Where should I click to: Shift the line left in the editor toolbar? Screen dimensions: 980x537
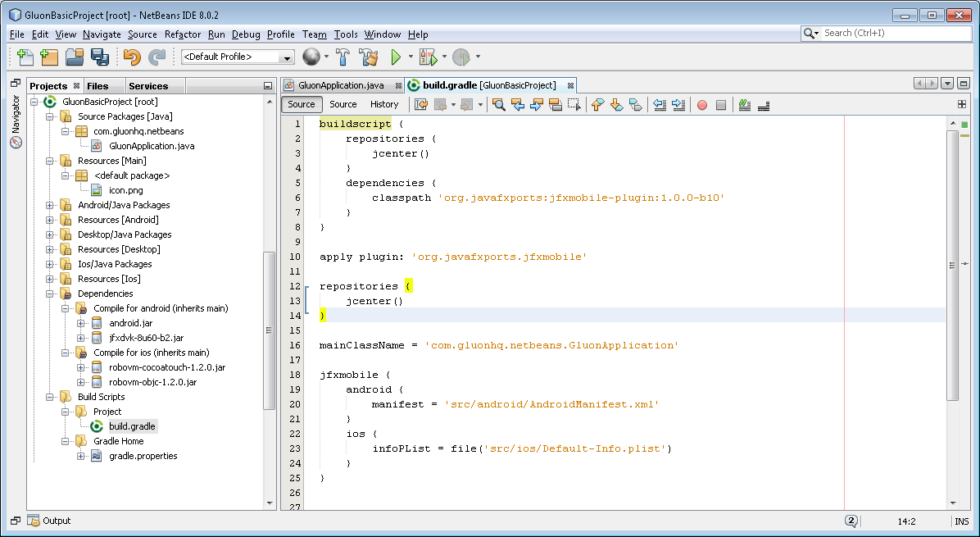point(660,104)
